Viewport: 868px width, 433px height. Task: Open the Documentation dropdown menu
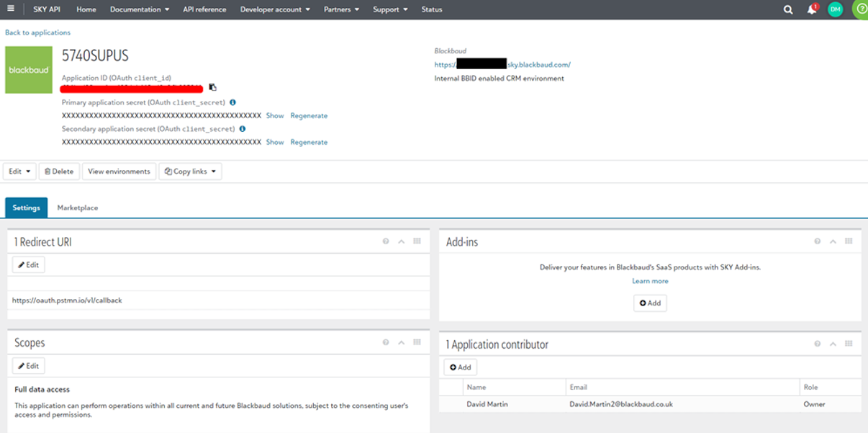(x=140, y=9)
